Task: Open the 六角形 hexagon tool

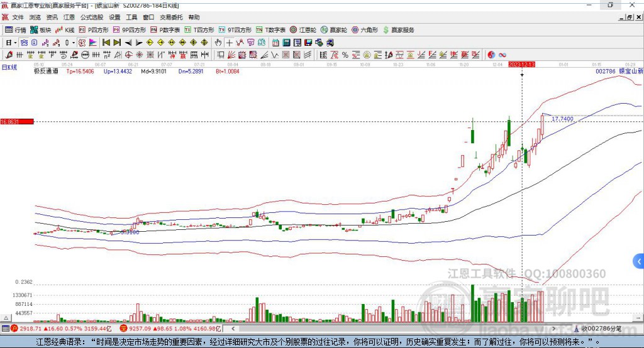Action: click(x=365, y=30)
